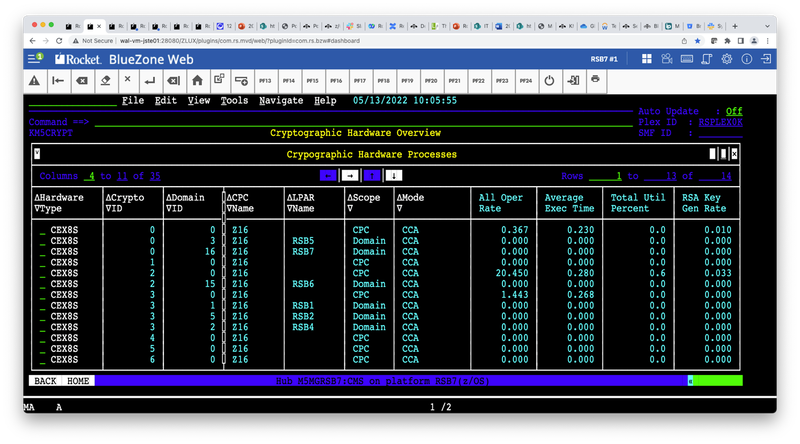
Task: Click the scroll script icon in the header
Action: [707, 59]
